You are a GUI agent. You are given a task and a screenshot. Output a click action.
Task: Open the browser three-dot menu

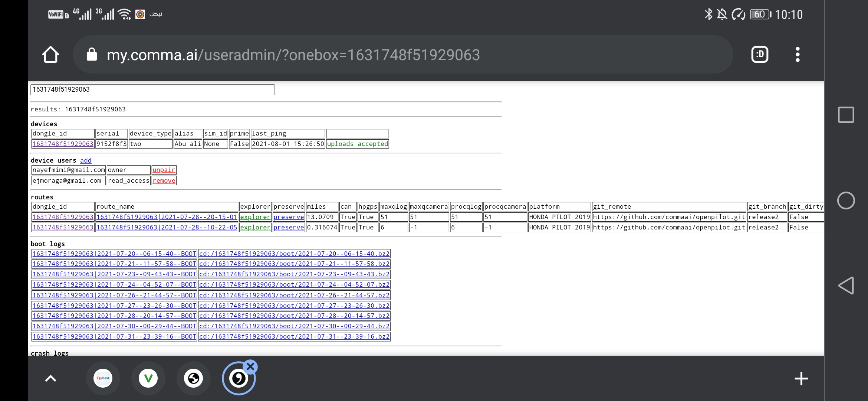[797, 54]
